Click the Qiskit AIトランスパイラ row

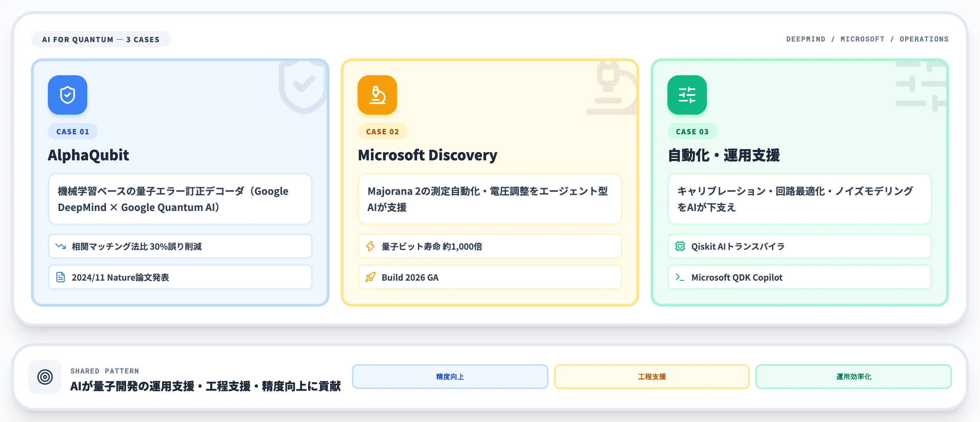coord(799,247)
